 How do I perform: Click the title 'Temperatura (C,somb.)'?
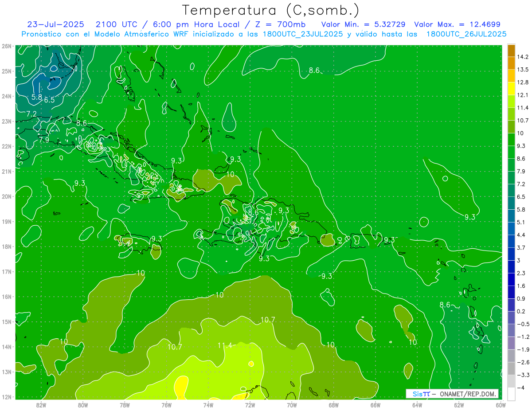click(271, 10)
